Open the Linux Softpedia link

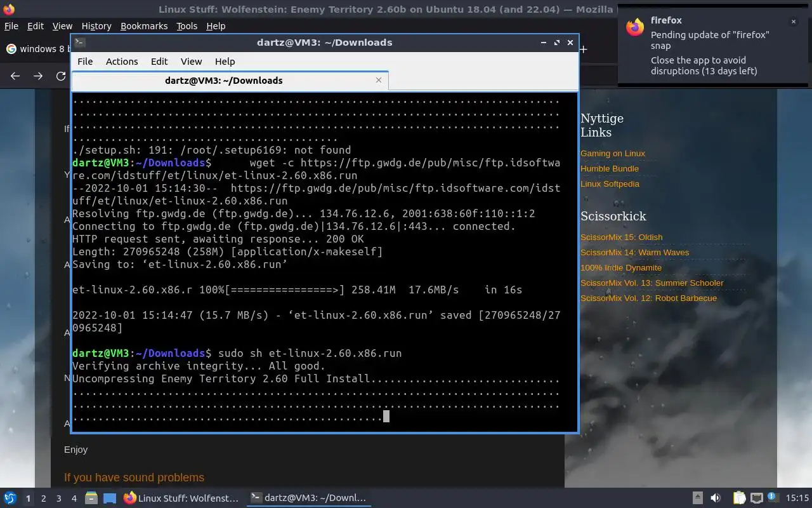pyautogui.click(x=610, y=184)
